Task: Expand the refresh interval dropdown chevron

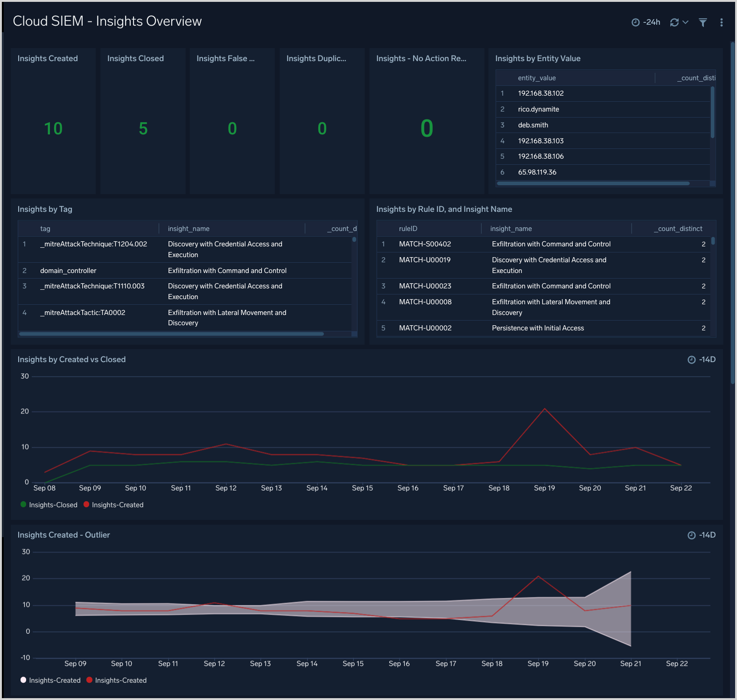Action: [x=686, y=22]
